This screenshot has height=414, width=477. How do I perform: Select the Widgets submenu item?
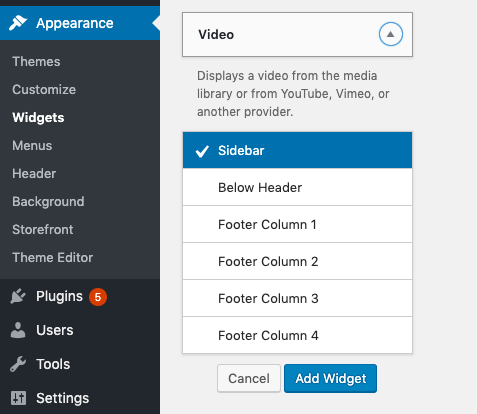point(38,118)
